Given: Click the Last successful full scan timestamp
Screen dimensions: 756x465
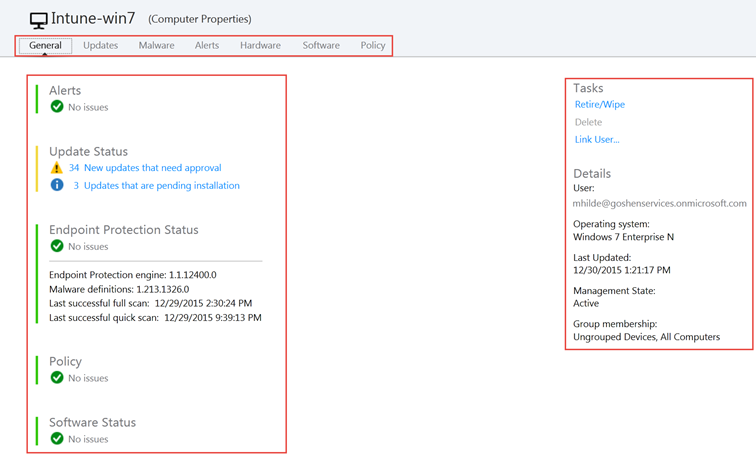Looking at the screenshot, I should coord(203,303).
